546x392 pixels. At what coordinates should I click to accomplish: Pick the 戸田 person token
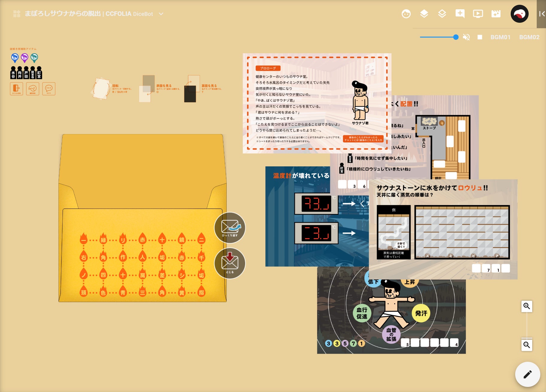tap(26, 73)
